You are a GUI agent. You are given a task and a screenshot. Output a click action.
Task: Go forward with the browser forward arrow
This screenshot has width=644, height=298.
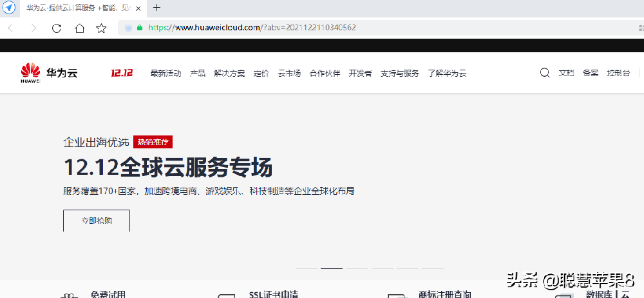click(x=33, y=28)
